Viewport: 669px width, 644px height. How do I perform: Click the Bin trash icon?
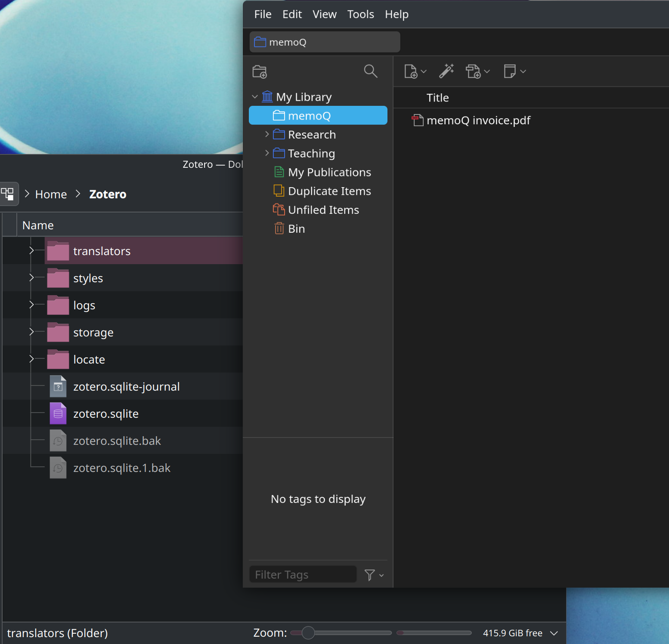pyautogui.click(x=279, y=228)
